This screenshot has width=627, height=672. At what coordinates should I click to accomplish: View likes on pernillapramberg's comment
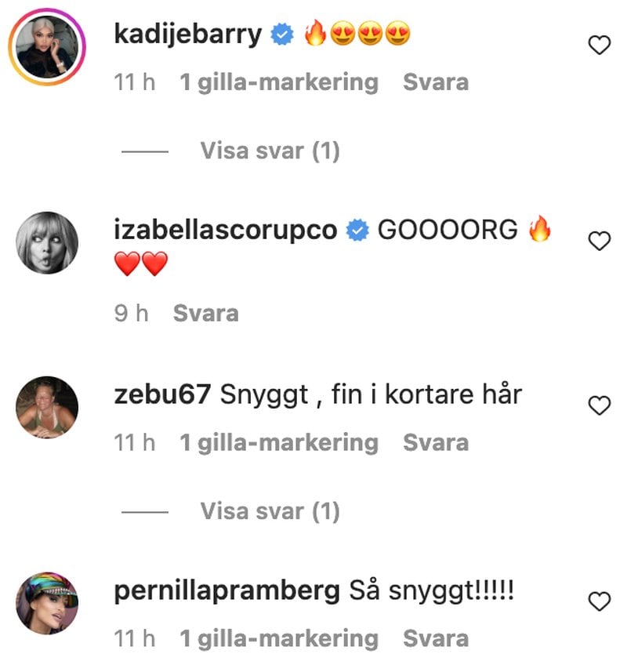tap(279, 638)
